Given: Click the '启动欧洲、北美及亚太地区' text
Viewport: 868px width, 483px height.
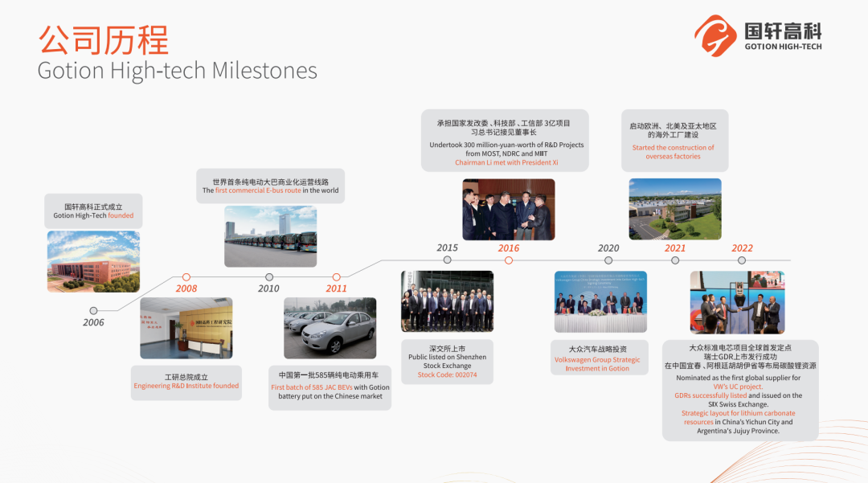Looking at the screenshot, I should click(x=674, y=126).
